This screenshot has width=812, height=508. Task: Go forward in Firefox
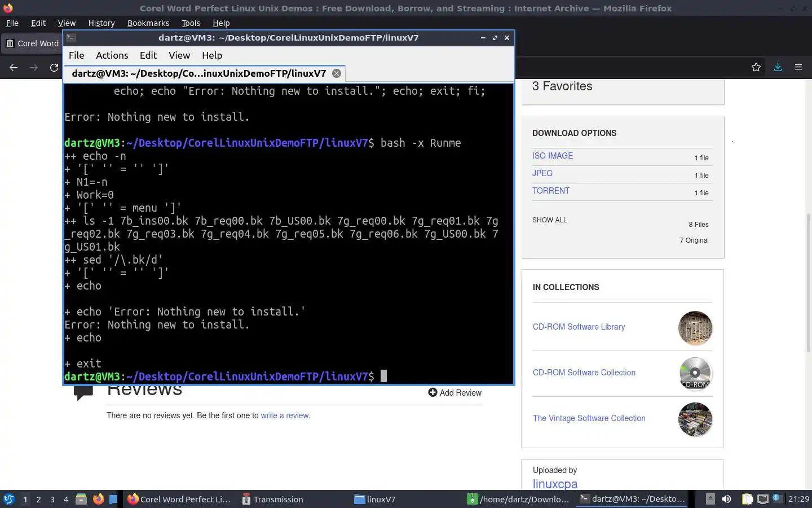(34, 67)
